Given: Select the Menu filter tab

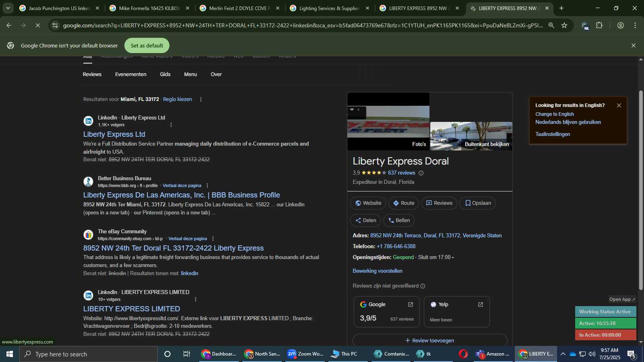Looking at the screenshot, I should click(x=190, y=74).
